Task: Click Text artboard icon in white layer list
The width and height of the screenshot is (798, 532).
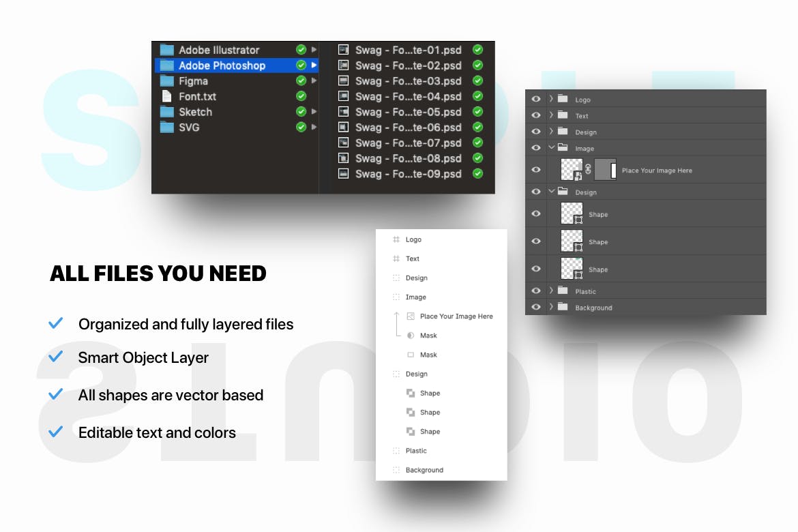Action: pyautogui.click(x=396, y=258)
